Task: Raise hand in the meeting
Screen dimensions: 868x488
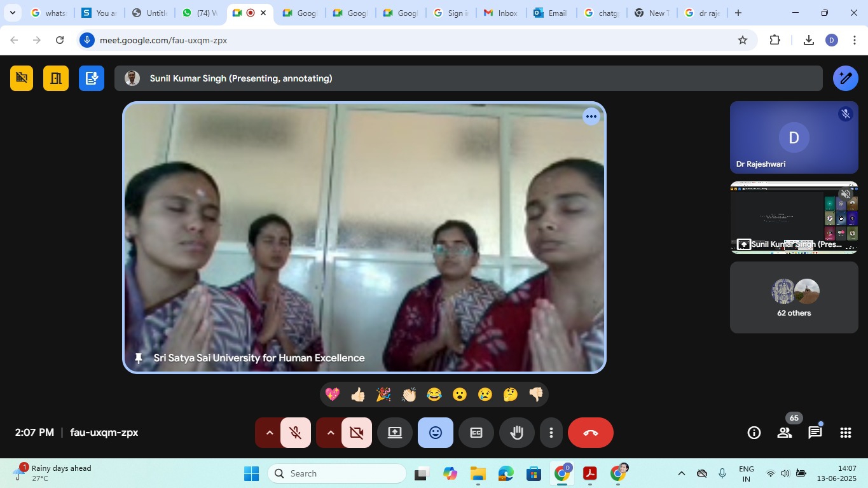Action: (x=516, y=433)
